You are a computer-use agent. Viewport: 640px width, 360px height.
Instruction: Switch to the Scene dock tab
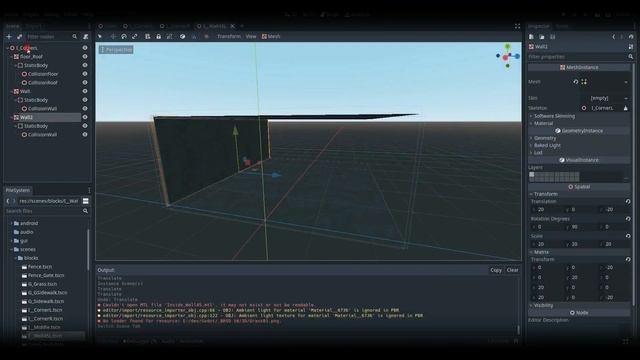pyautogui.click(x=12, y=26)
